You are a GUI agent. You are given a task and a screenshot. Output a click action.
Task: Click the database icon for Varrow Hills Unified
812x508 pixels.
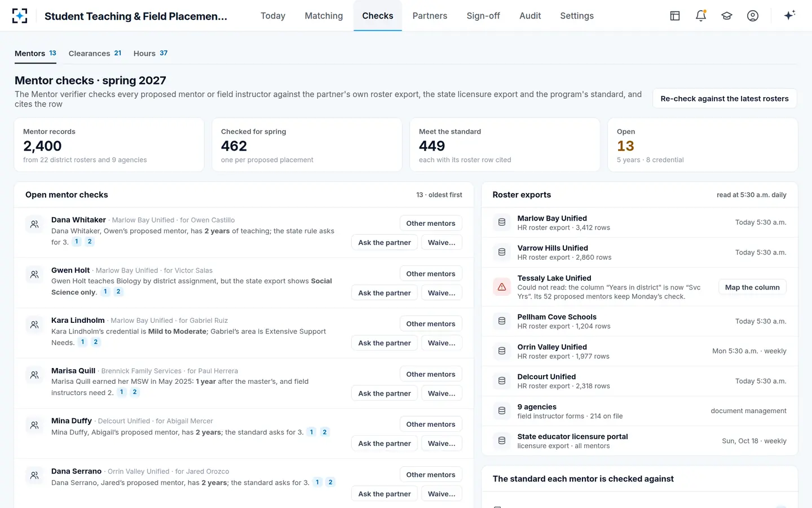pos(502,252)
